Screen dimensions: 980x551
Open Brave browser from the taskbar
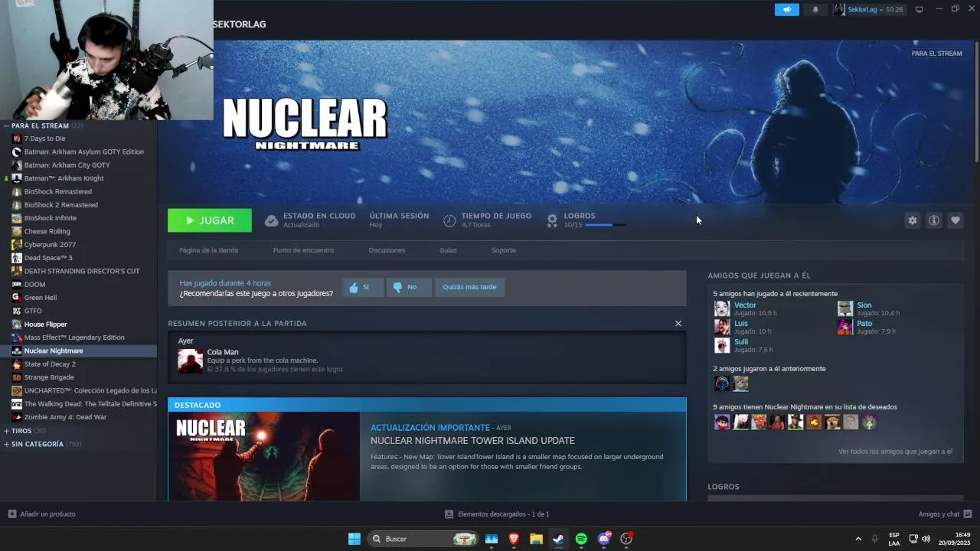point(514,539)
